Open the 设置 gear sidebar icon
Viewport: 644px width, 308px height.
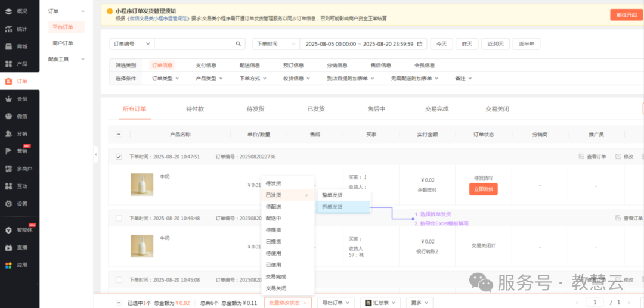point(9,204)
